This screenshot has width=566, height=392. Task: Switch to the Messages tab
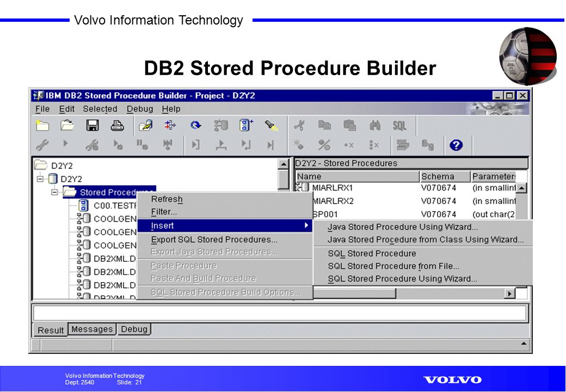92,329
